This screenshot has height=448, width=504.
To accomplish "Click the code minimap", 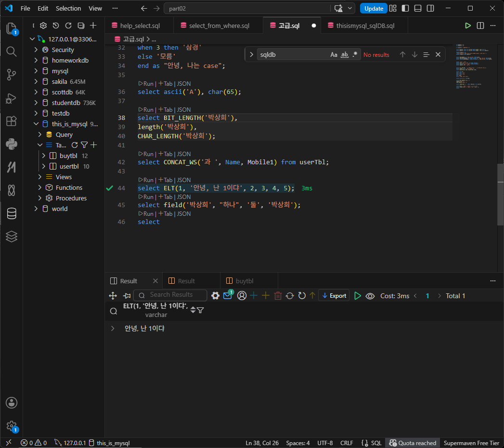I will 474,66.
